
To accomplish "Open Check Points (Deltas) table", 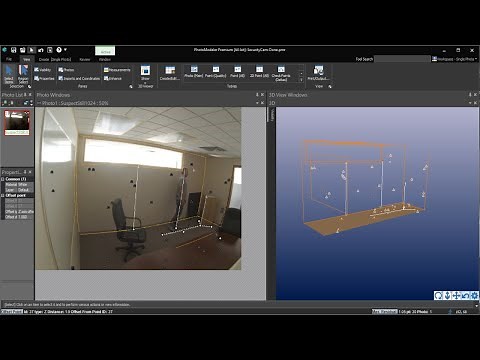I will pyautogui.click(x=281, y=73).
